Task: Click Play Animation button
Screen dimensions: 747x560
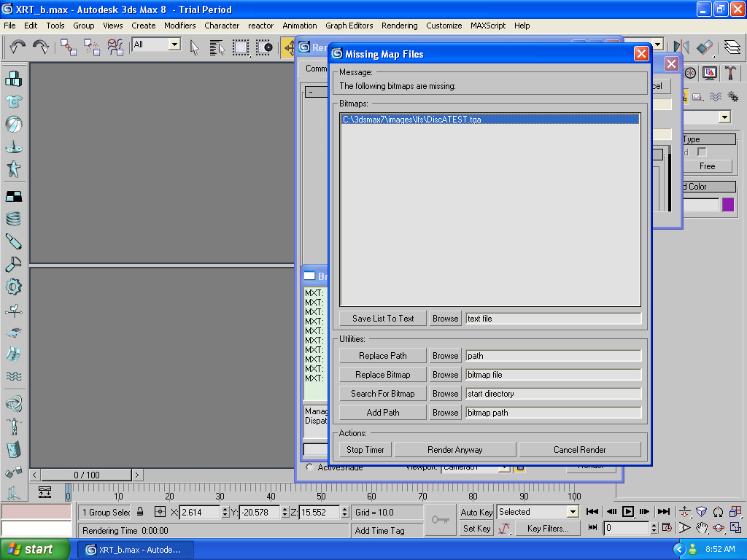Action: click(628, 512)
